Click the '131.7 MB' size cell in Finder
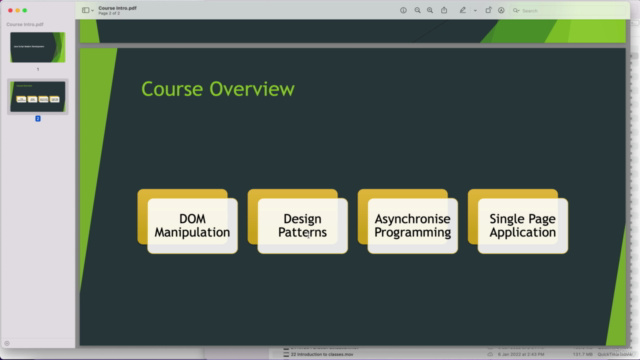Viewport: 640px width, 360px height. 582,354
